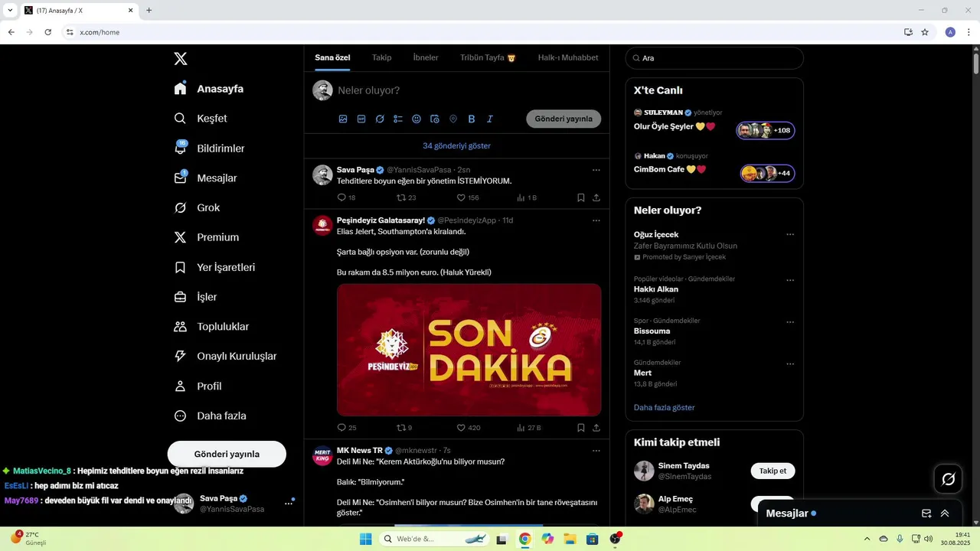Open more options on MK News TR post
This screenshot has width=980, height=551.
596,451
